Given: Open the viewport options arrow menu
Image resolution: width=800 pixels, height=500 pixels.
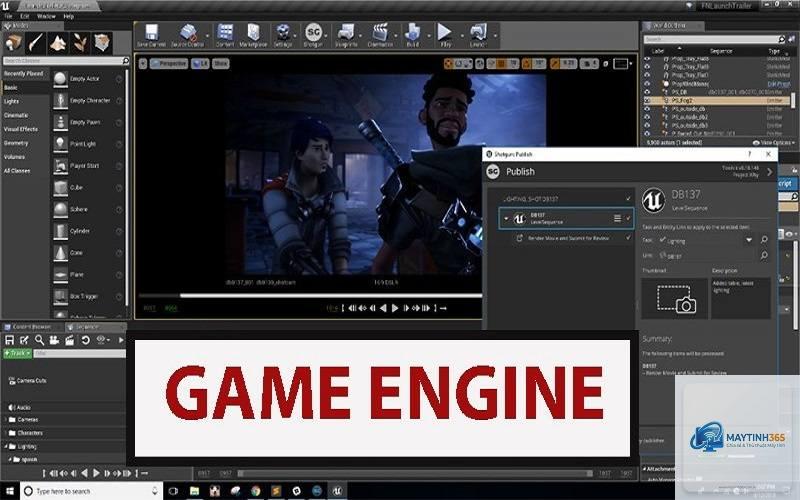Looking at the screenshot, I should 142,63.
